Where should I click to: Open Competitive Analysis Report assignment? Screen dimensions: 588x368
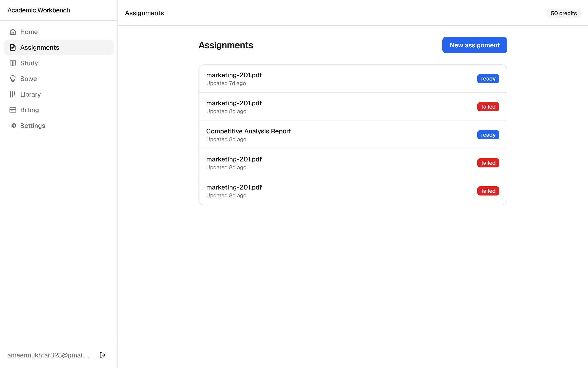tap(353, 135)
